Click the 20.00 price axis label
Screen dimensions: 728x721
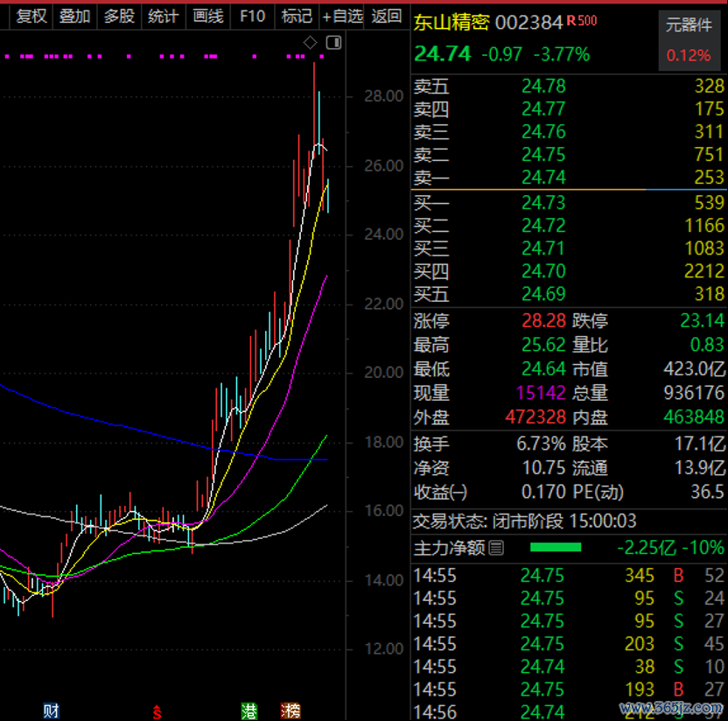click(383, 373)
